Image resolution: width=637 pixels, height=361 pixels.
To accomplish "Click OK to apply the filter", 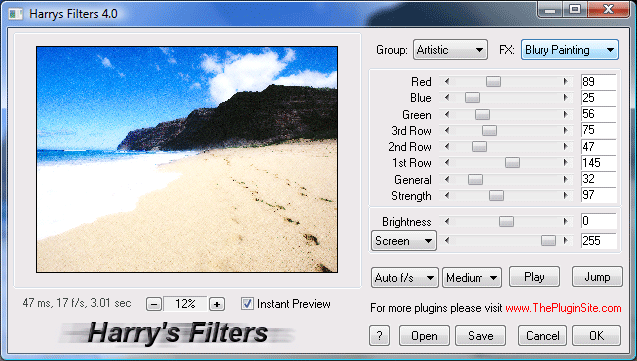I will click(596, 336).
